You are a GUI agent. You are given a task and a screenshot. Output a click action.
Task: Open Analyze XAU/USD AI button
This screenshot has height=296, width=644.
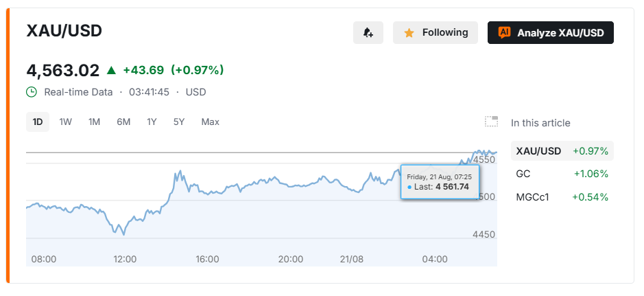pos(550,32)
